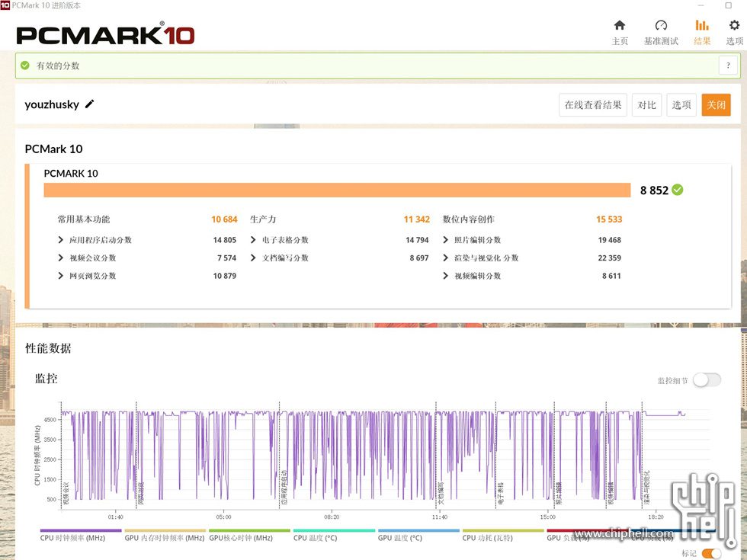Click the 对比 compare button
747x560 pixels.
(646, 105)
